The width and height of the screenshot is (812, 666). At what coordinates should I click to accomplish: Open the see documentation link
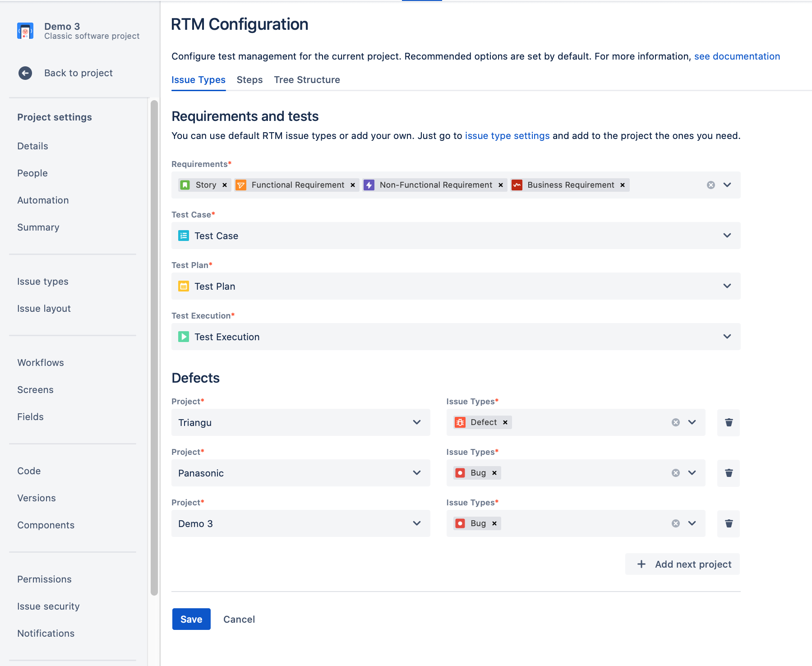pyautogui.click(x=737, y=56)
